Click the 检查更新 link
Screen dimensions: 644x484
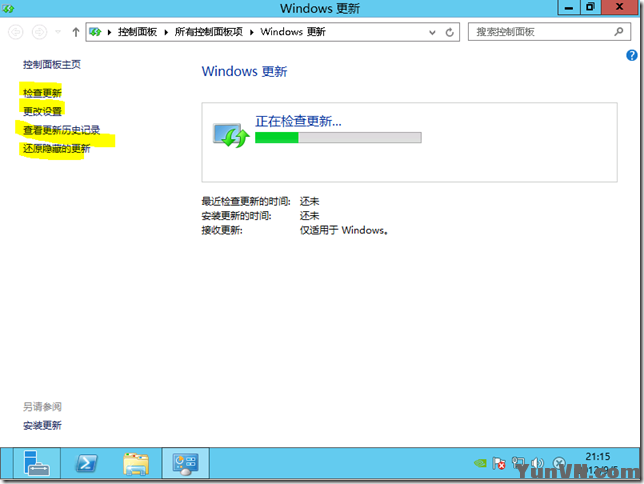(42, 93)
